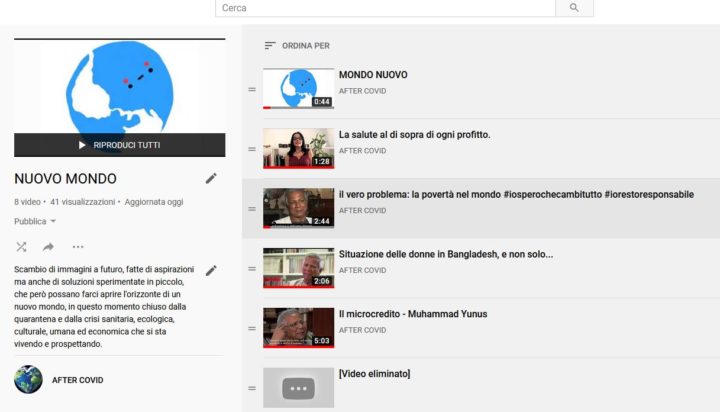Open the three-dot more options menu
Viewport: 720px width, 412px height.
tap(78, 246)
